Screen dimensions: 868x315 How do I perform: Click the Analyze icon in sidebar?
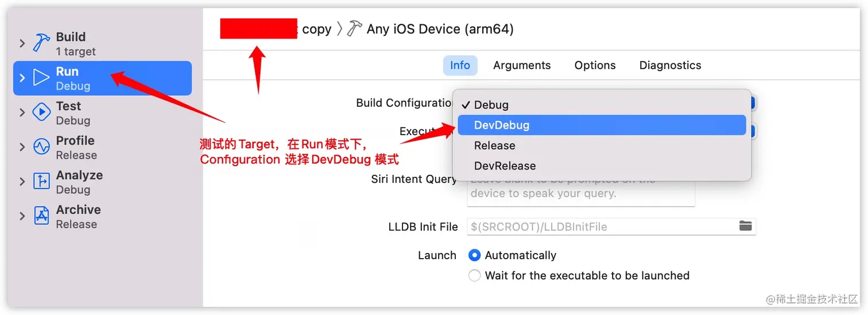pos(41,181)
